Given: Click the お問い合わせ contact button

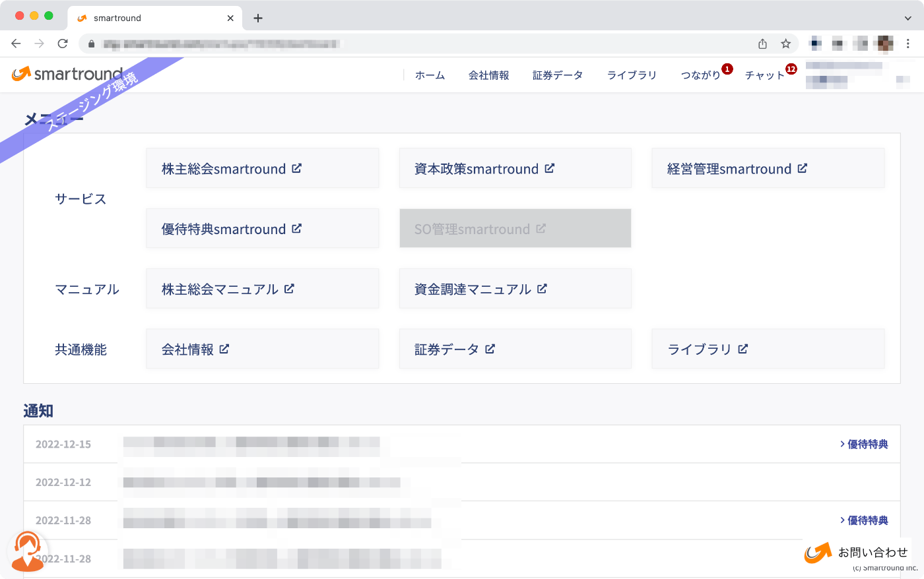Looking at the screenshot, I should (x=857, y=553).
